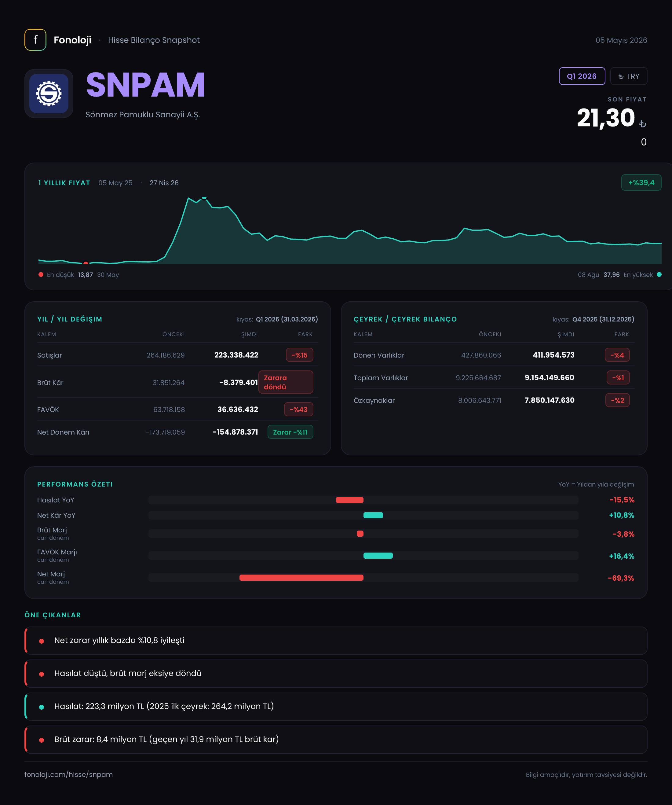Open the fonoloji.com/hisse/snpam link

[69, 774]
